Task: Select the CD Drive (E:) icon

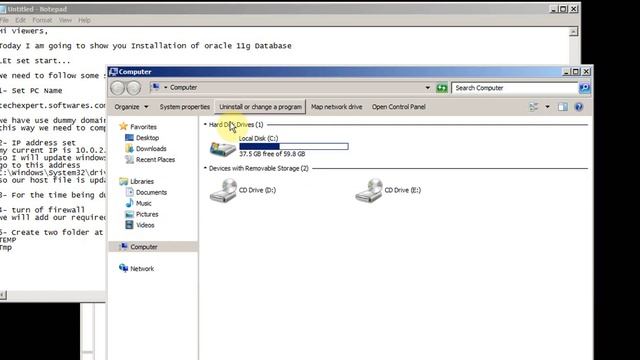Action: [369, 190]
